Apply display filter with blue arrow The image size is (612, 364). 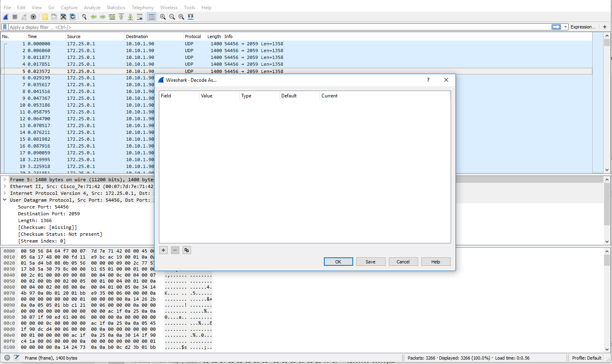tap(556, 27)
